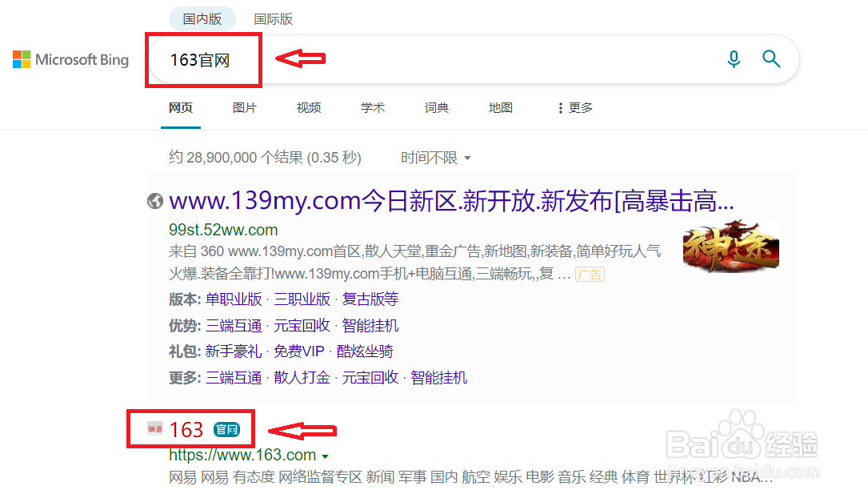The height and width of the screenshot is (502, 868).
Task: Click globe icon beside 139my result
Action: click(155, 201)
